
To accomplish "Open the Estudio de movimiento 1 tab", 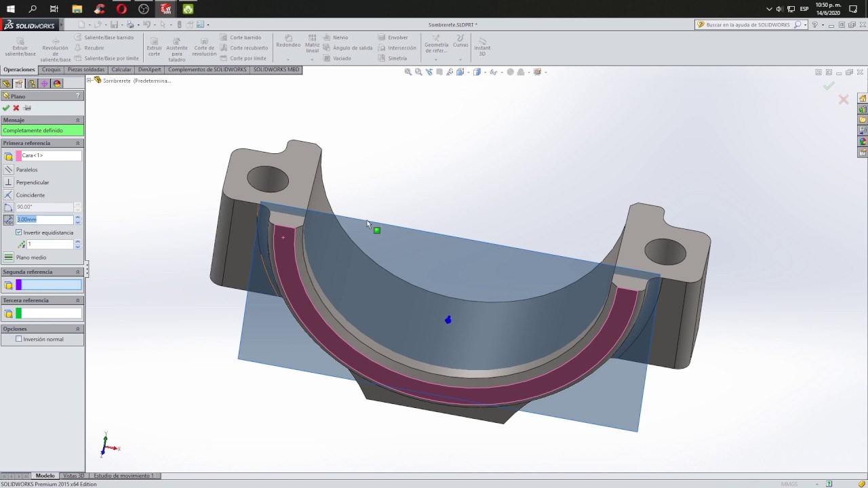I will 123,476.
